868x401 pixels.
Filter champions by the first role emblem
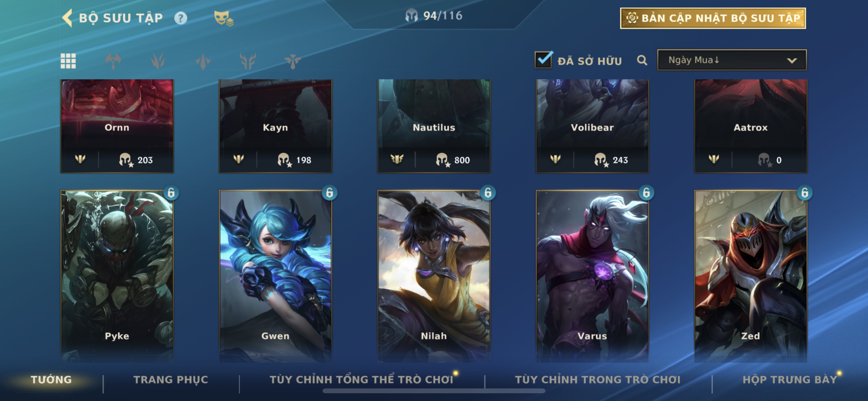pos(113,61)
